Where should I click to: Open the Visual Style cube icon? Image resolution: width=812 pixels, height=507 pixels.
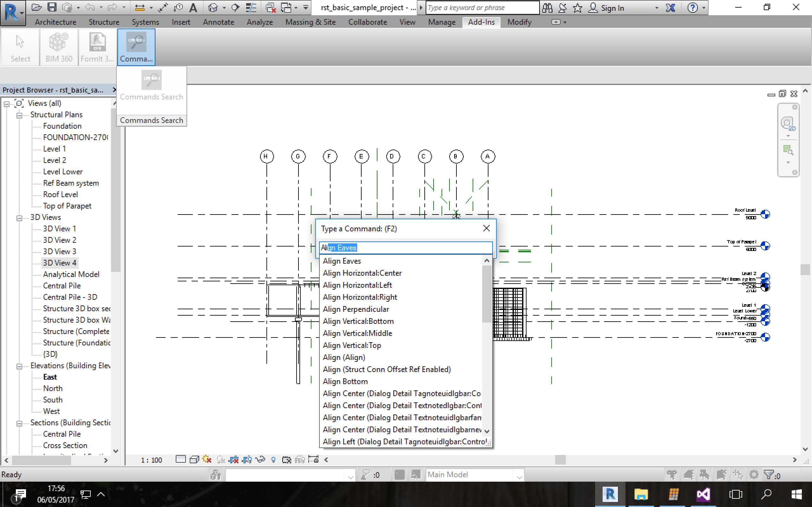click(x=194, y=460)
